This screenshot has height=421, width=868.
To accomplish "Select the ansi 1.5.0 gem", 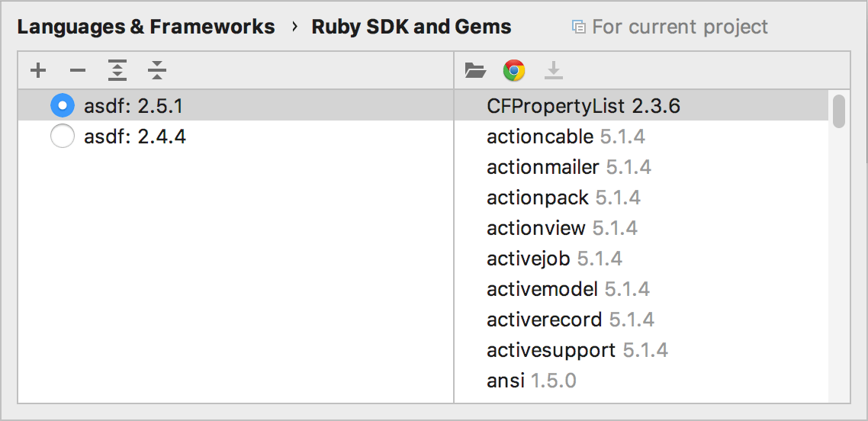I will click(531, 381).
